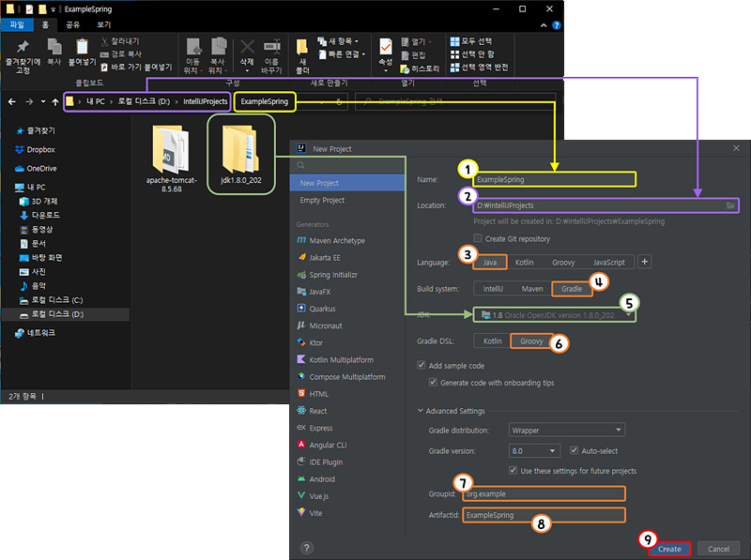Click the help question mark button in dialog
The image size is (751, 560).
(307, 548)
